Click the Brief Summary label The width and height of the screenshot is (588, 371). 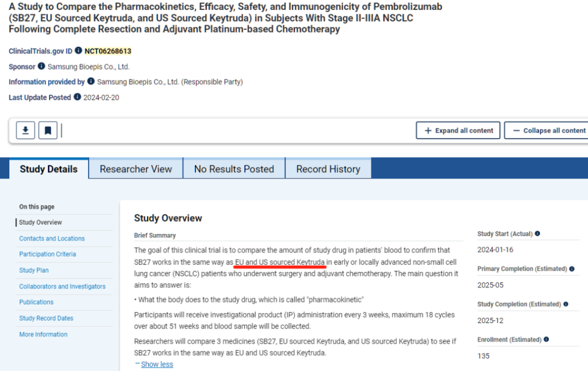(x=155, y=236)
